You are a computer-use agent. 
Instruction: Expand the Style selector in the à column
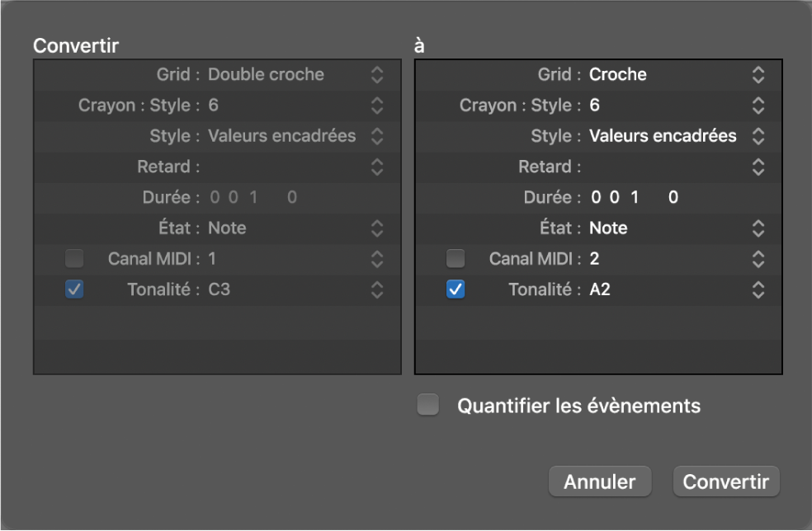tap(758, 135)
